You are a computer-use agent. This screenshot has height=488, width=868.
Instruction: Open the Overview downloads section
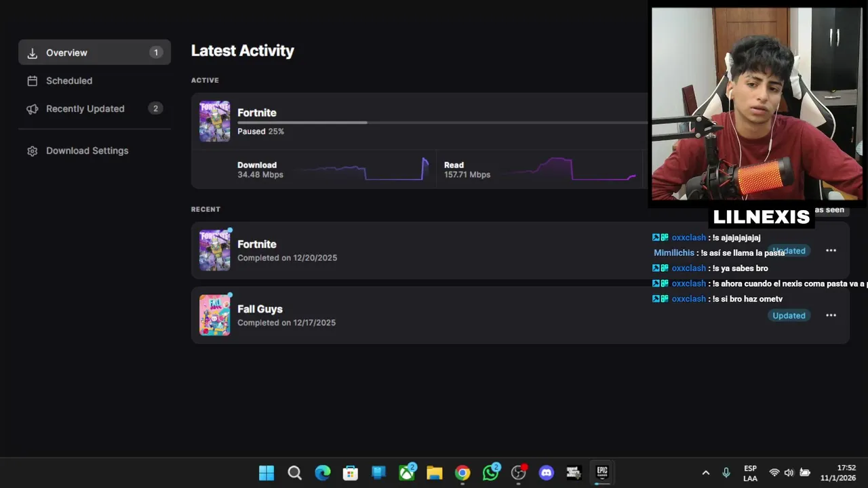(x=94, y=52)
